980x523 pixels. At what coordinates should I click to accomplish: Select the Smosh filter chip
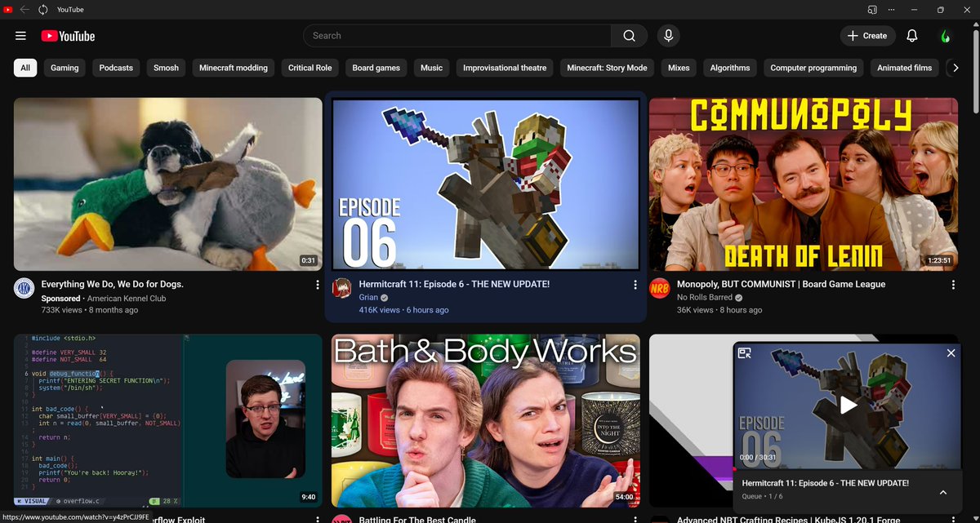click(166, 68)
